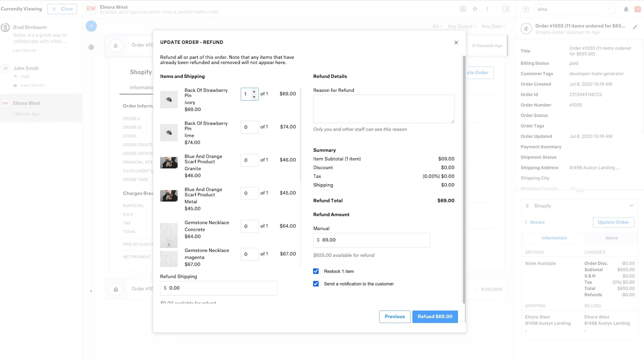The width and height of the screenshot is (644, 362).
Task: Click the star favorite icon in header
Action: [x=475, y=9]
